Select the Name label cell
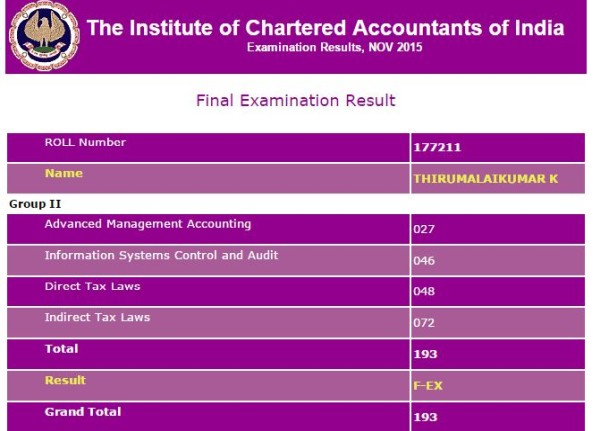600x431 pixels. click(64, 174)
